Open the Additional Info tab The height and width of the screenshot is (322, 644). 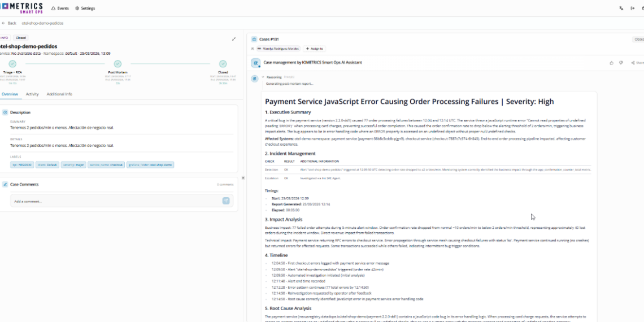(x=59, y=94)
